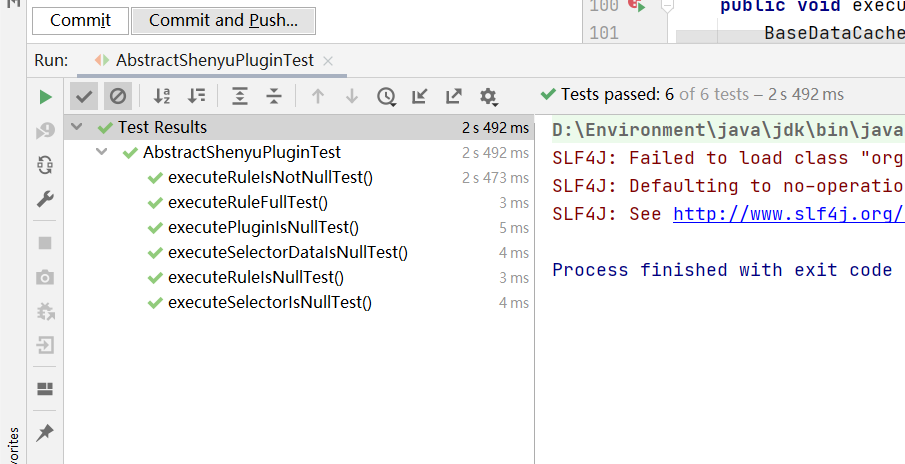Go to previous failed test arrow
This screenshot has height=464, width=905.
click(317, 96)
